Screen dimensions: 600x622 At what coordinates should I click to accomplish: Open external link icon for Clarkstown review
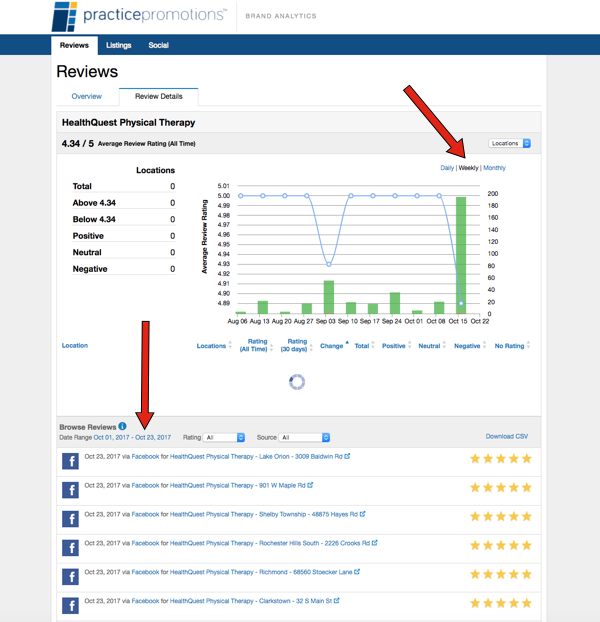[x=337, y=601]
